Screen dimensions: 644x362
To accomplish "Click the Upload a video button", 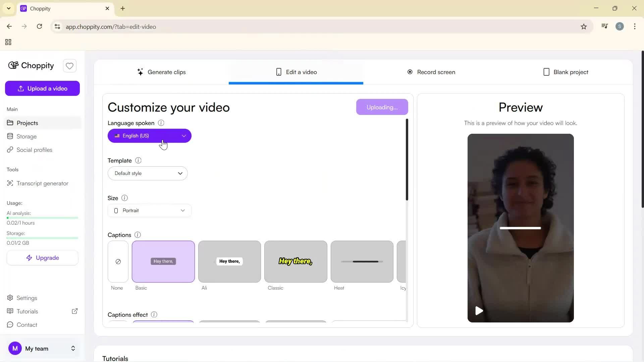I will [42, 88].
